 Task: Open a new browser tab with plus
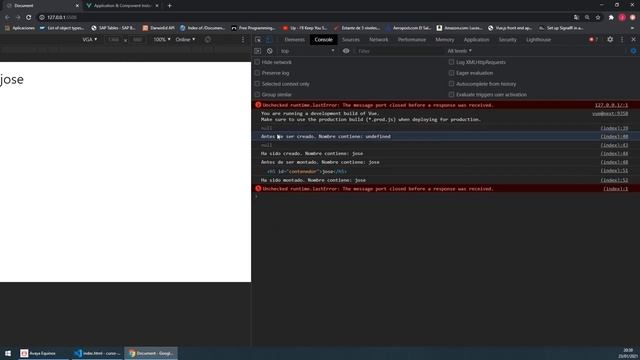pyautogui.click(x=169, y=6)
